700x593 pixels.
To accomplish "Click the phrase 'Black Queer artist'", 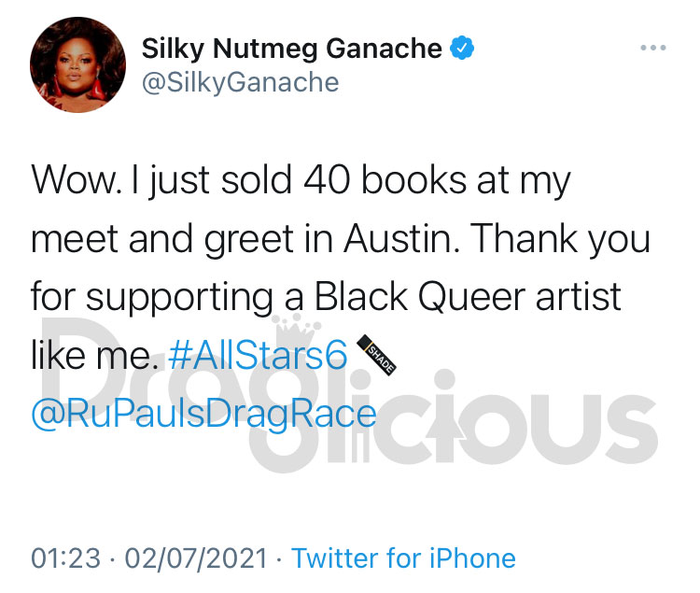I will [468, 297].
